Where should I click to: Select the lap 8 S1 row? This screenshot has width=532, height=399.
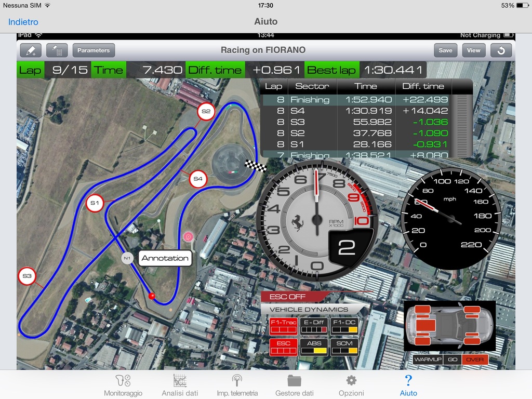tap(355, 144)
